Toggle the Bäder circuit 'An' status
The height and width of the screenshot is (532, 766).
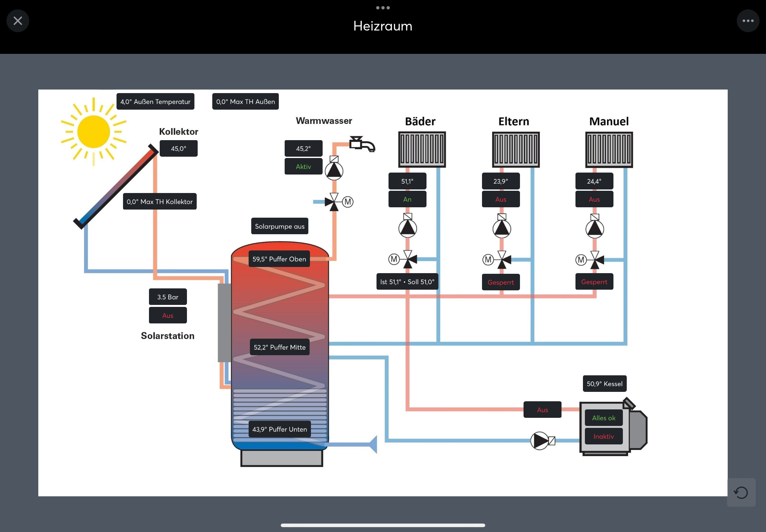[407, 199]
